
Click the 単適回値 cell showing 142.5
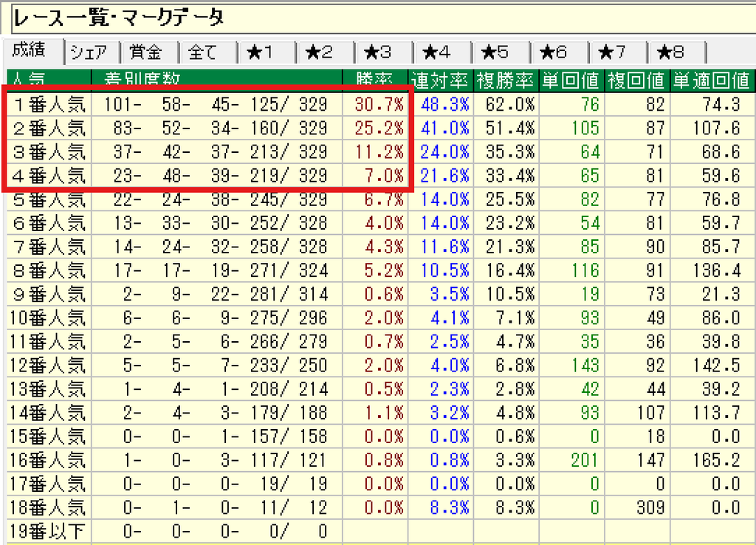[x=712, y=365]
